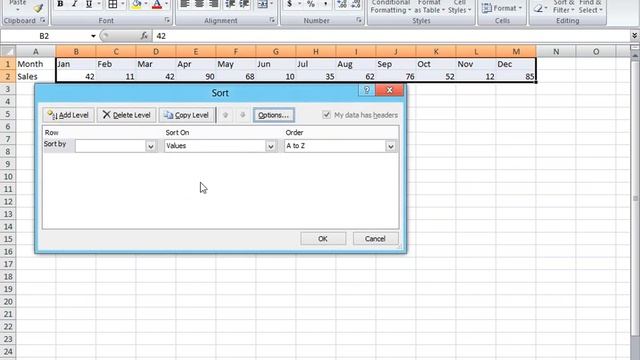This screenshot has height=360, width=640.
Task: Click the Select All corner triangle
Action: (8, 51)
